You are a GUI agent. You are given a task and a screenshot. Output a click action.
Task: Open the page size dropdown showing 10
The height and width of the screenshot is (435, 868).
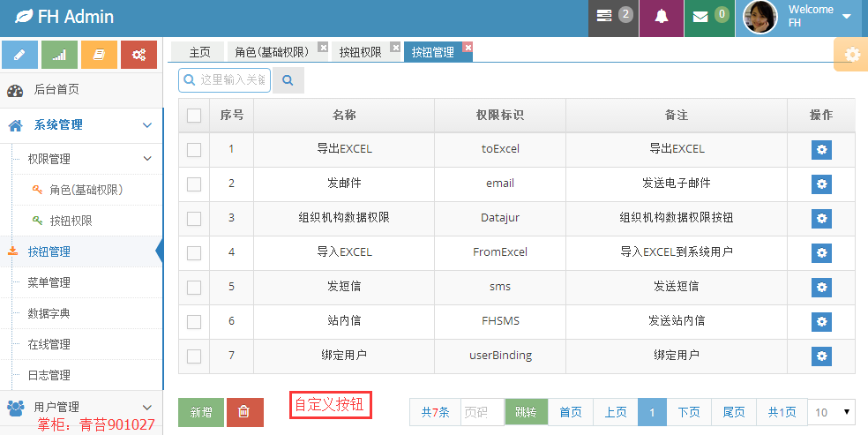point(832,412)
